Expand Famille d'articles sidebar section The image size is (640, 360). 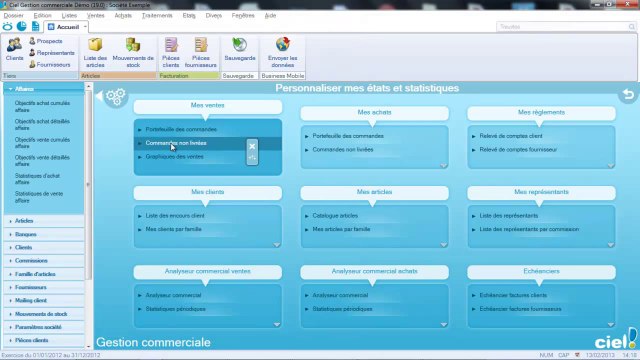(x=44, y=274)
